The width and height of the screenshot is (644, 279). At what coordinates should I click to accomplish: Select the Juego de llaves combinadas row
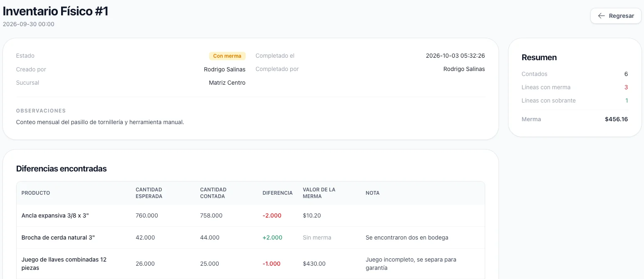(x=251, y=264)
